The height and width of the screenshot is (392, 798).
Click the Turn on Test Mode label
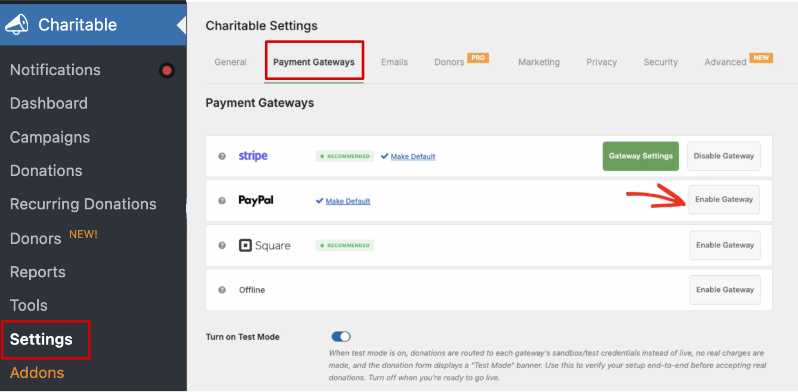tap(243, 337)
